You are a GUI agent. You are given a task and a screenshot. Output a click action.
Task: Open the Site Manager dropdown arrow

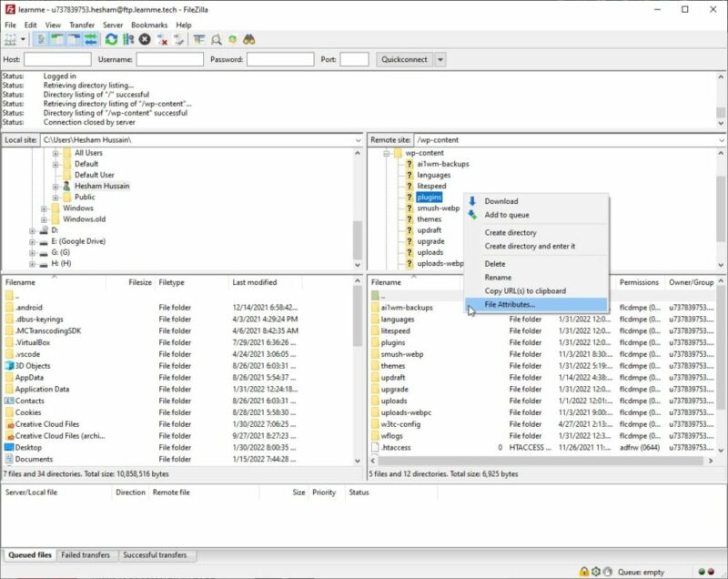[23, 39]
